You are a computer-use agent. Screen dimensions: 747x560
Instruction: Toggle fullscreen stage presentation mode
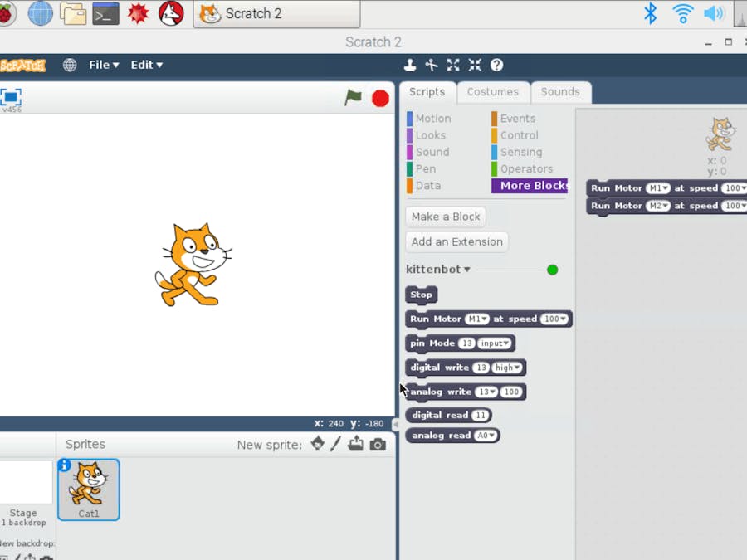coord(11,96)
